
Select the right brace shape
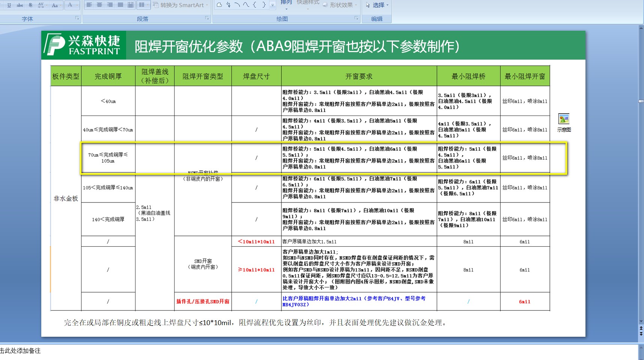[264, 5]
